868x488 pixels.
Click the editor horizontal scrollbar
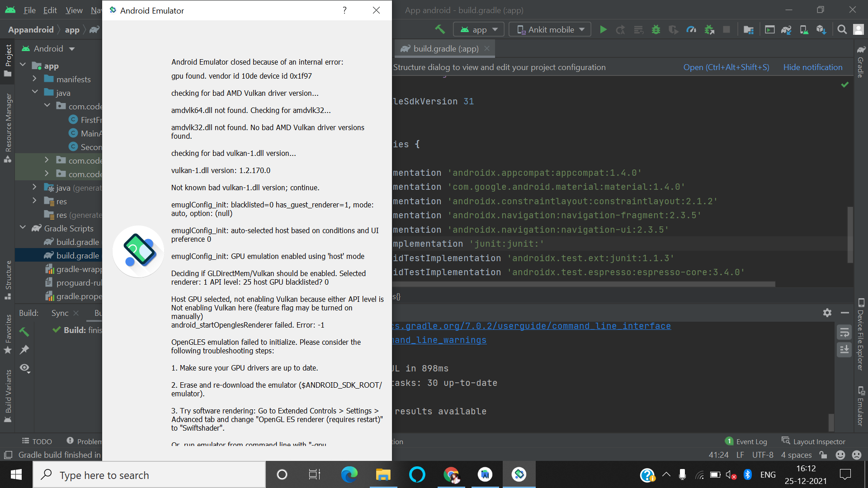coord(583,284)
